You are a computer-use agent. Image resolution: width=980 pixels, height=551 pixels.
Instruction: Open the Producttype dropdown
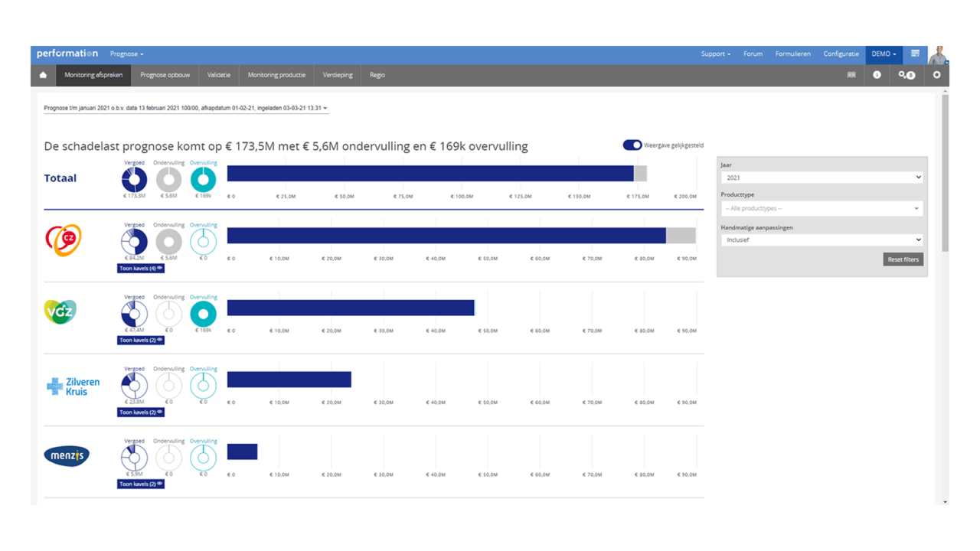point(822,208)
